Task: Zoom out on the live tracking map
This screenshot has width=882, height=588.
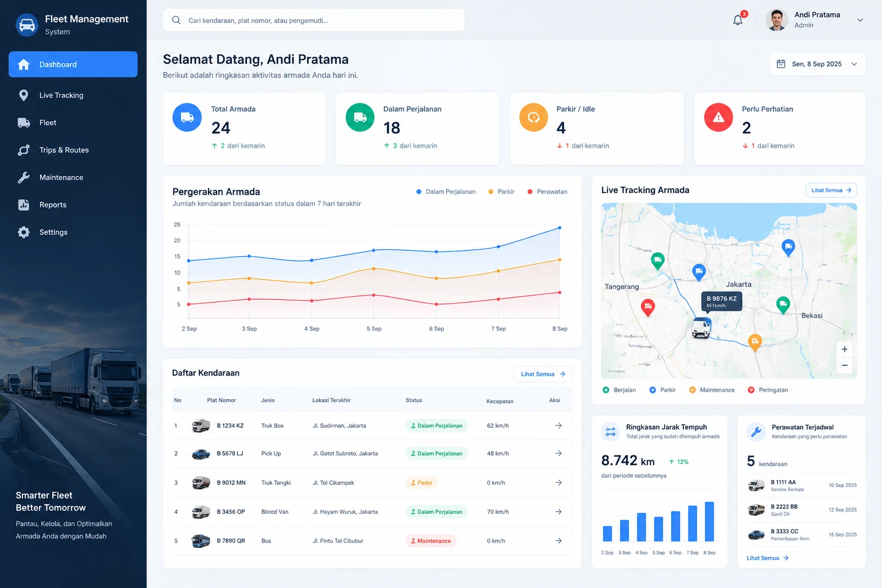Action: click(845, 365)
